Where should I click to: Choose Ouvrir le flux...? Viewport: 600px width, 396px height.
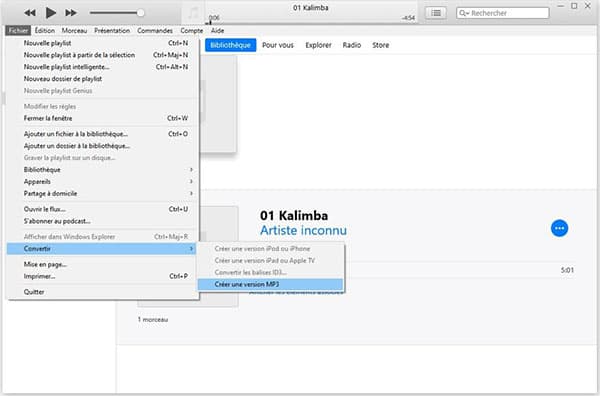tap(103, 209)
